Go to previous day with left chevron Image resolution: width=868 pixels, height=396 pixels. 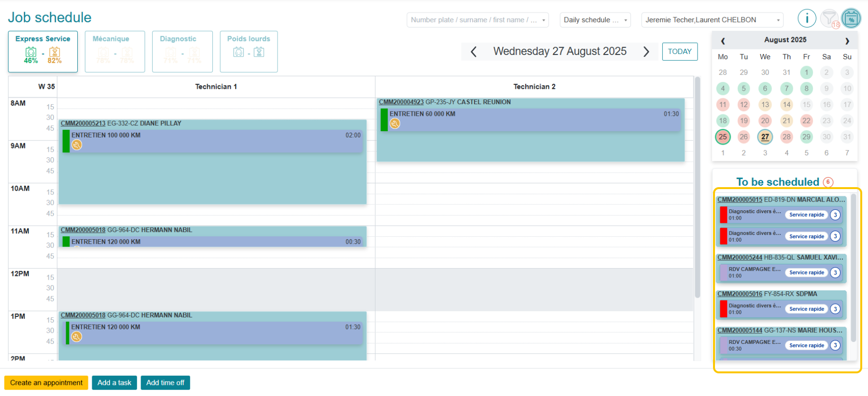[474, 52]
